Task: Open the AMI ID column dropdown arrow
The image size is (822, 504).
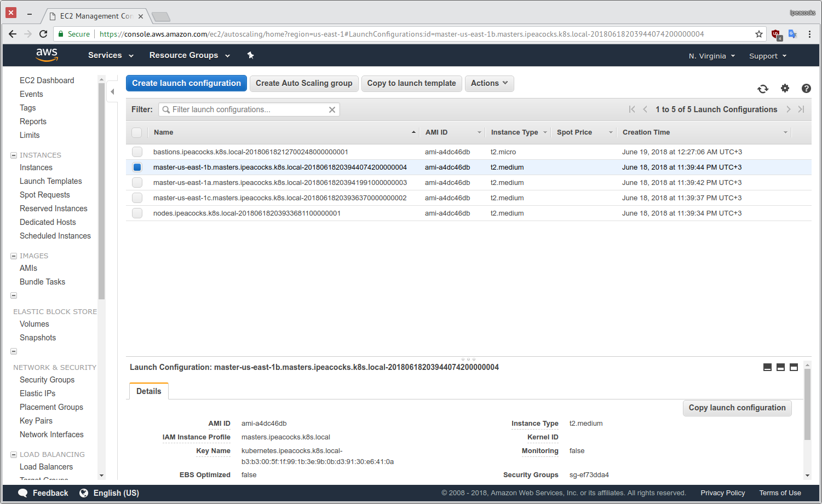Action: 479,132
